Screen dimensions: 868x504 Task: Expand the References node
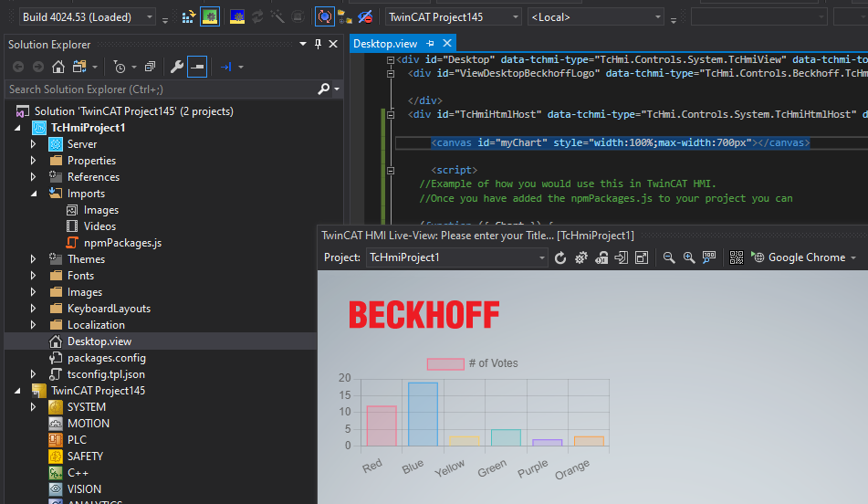tap(34, 177)
